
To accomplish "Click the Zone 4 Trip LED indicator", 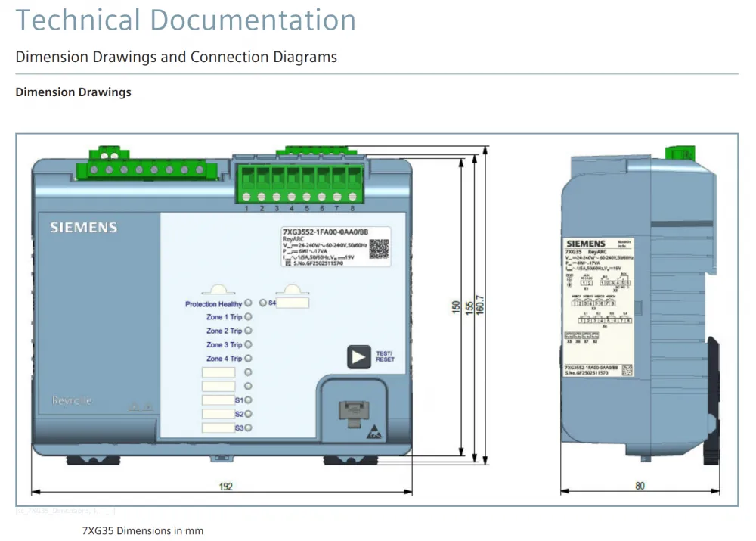I will click(248, 359).
